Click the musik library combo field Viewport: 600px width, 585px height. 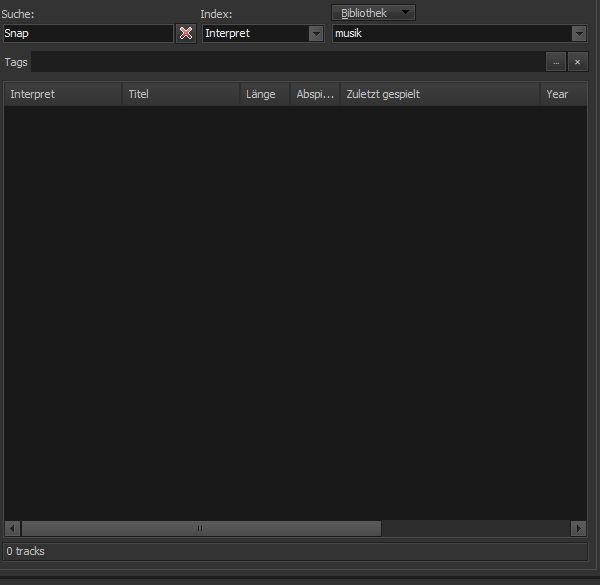[460, 33]
